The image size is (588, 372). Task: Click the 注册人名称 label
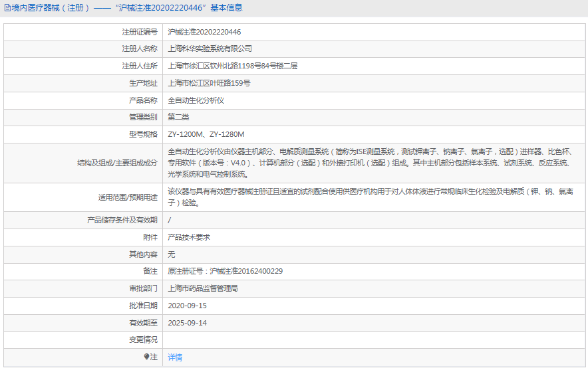click(x=140, y=48)
